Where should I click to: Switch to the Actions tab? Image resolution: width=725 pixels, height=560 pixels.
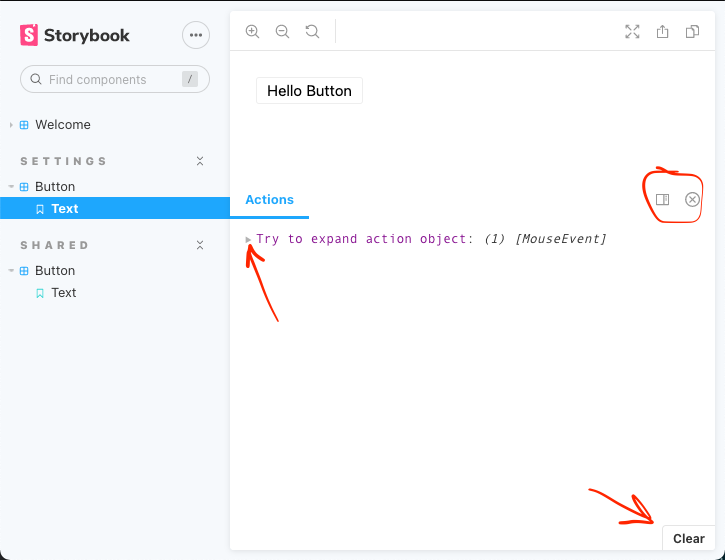(270, 200)
